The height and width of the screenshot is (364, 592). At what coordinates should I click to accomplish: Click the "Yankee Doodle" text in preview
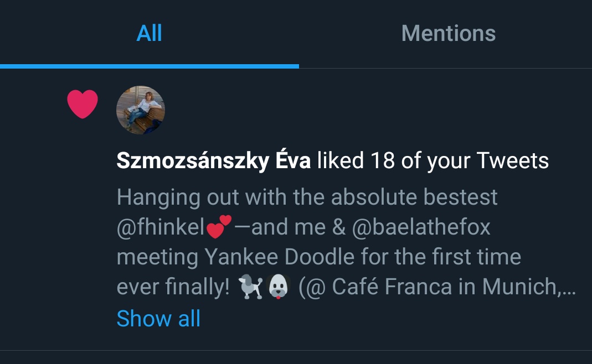280,257
